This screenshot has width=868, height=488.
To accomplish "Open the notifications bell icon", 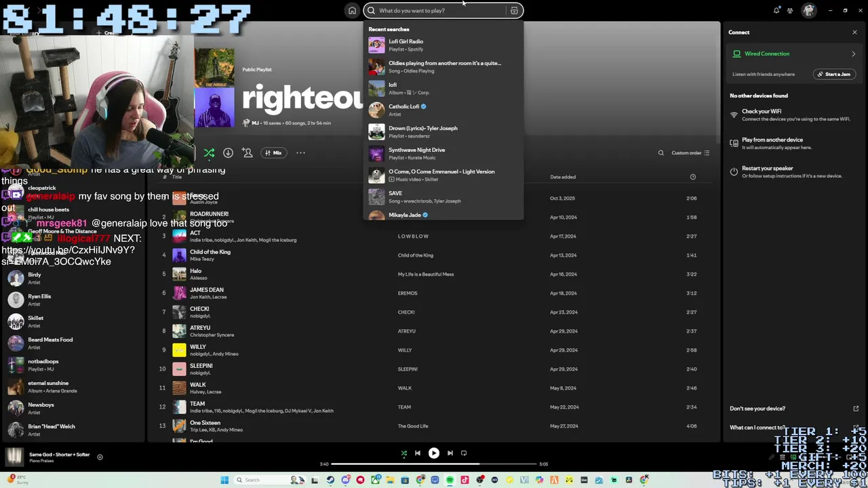I will point(776,10).
